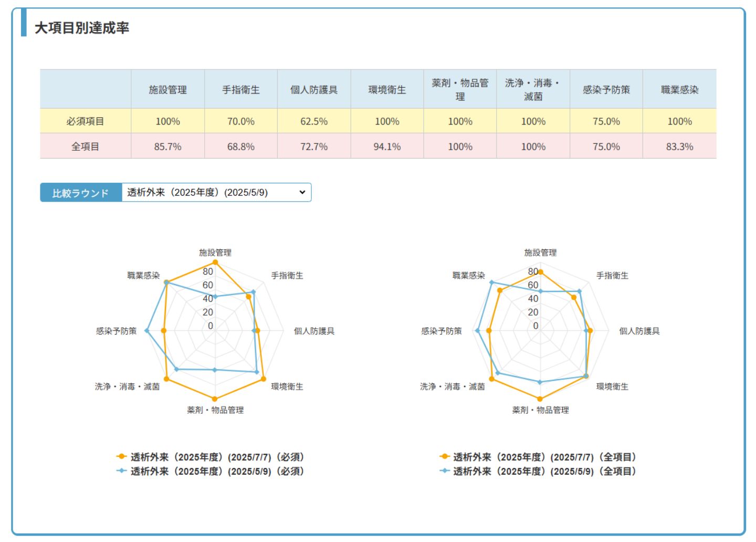The image size is (756, 542).
Task: Toggle the 2025/7/7 (必須) legend series
Action: point(210,457)
